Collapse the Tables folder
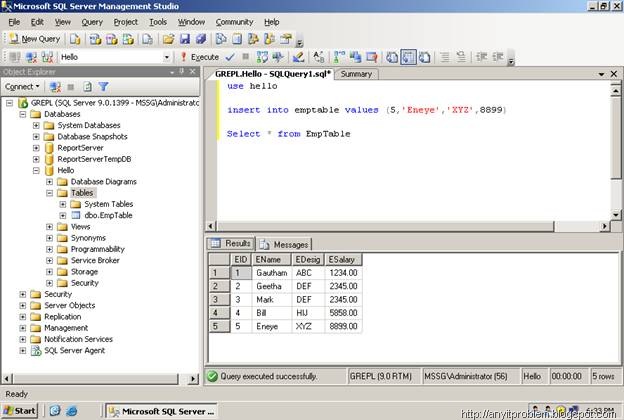 [x=49, y=193]
